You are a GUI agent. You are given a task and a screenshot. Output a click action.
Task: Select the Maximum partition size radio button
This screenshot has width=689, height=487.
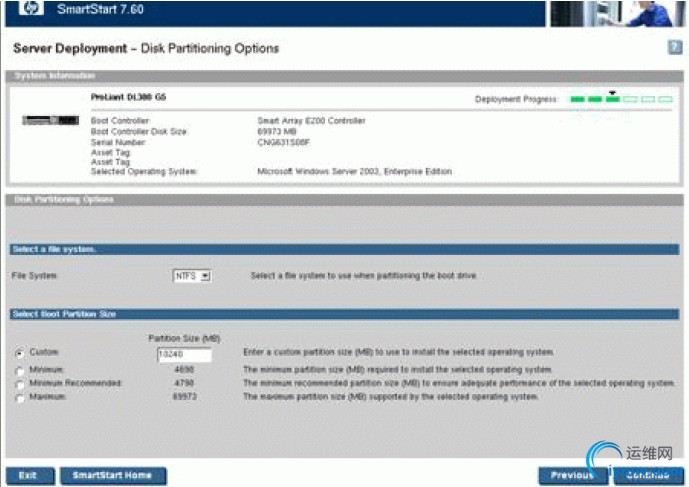pyautogui.click(x=19, y=398)
